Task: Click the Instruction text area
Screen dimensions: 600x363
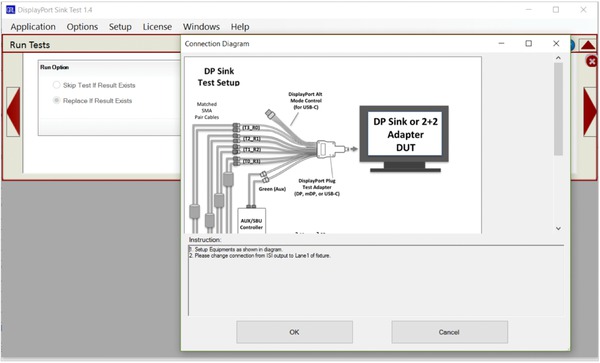Action: click(375, 280)
